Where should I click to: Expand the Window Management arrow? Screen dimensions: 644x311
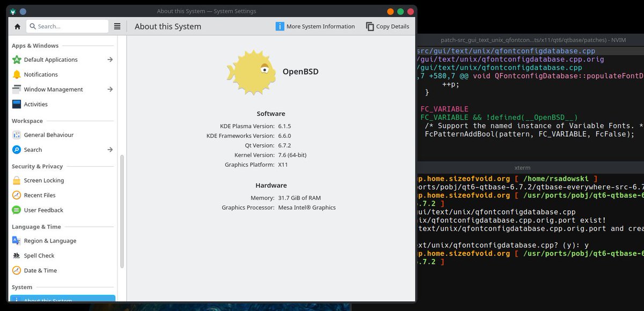click(x=110, y=90)
